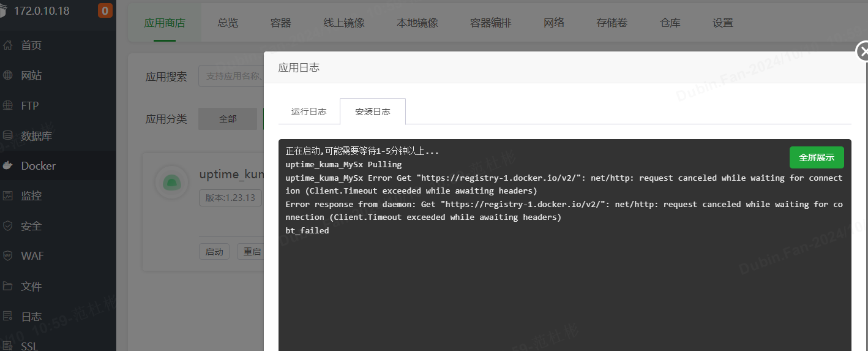This screenshot has height=351, width=868.
Task: Open SSL in the sidebar menu
Action: (30, 346)
